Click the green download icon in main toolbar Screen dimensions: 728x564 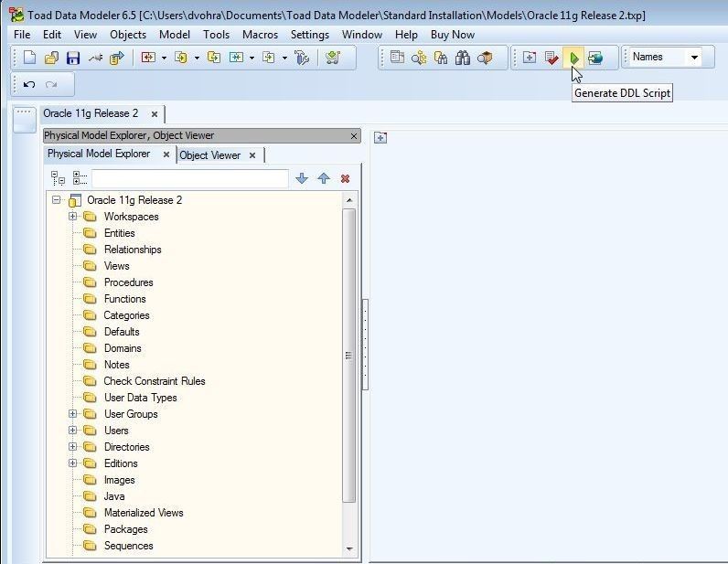click(332, 58)
